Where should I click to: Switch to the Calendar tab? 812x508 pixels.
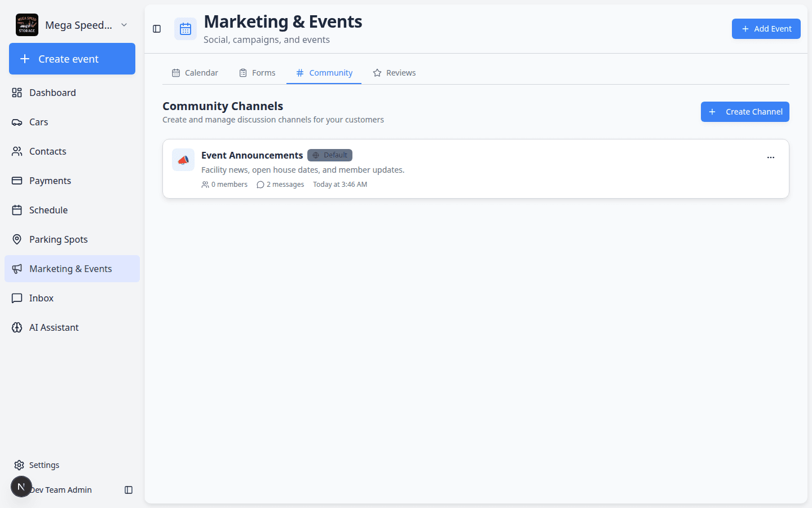195,73
